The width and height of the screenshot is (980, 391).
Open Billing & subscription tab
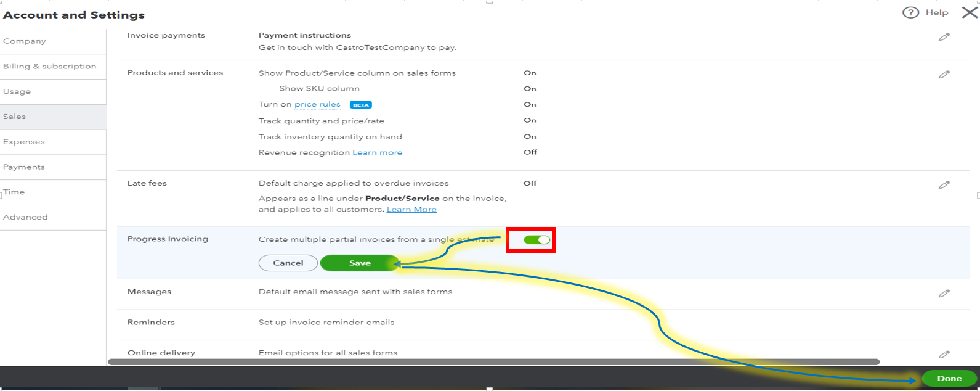[53, 66]
